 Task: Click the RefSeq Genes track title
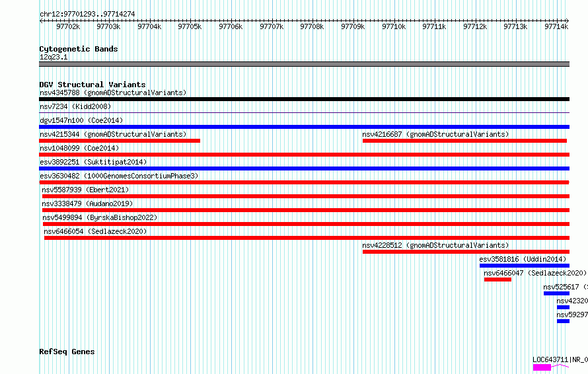[x=67, y=352]
